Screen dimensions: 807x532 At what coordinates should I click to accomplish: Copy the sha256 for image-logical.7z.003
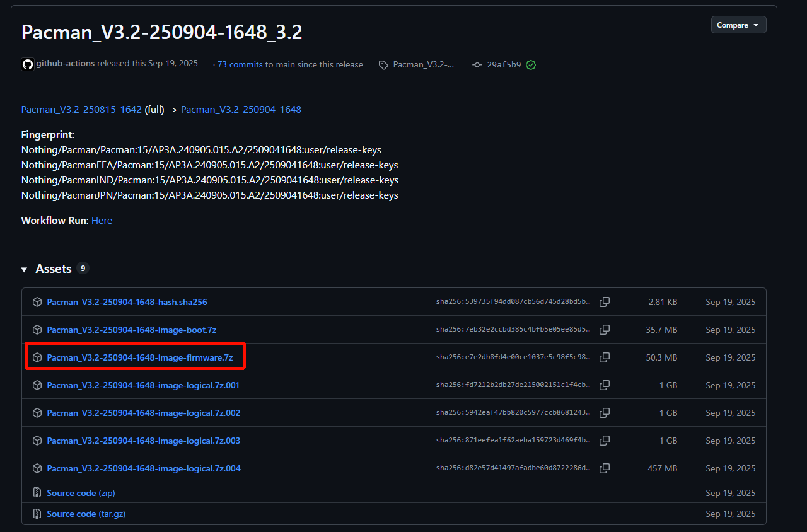point(605,441)
